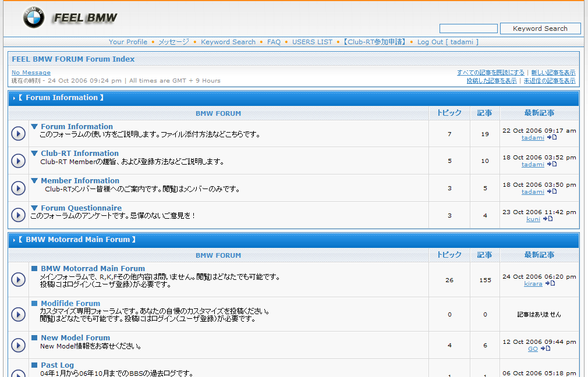Click the square icon before Past Log title
This screenshot has width=588, height=377.
point(34,365)
